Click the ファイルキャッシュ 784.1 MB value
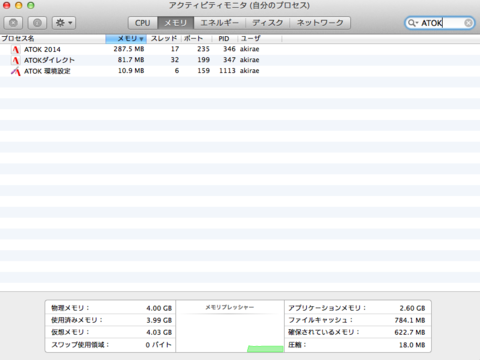This screenshot has width=480, height=360. [410, 320]
